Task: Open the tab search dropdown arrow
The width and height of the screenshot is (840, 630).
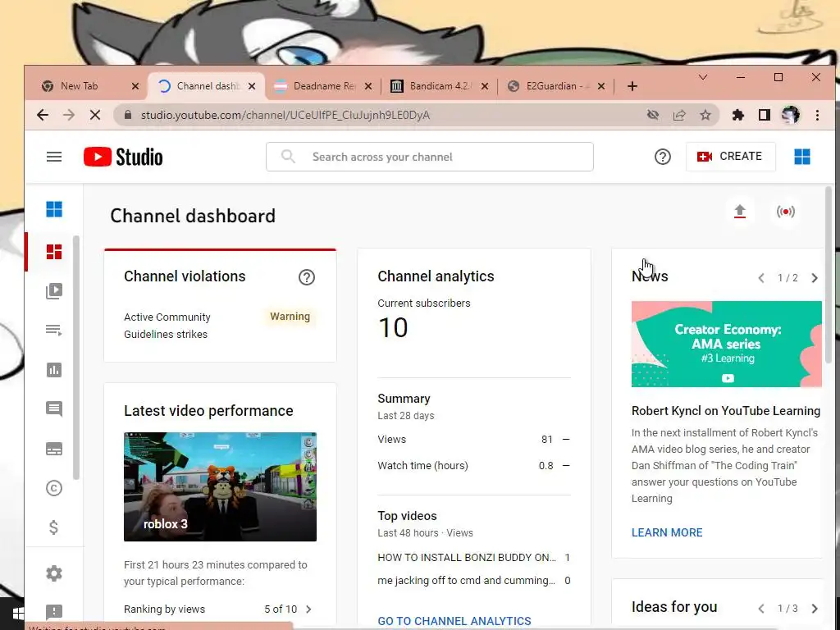Action: click(703, 78)
